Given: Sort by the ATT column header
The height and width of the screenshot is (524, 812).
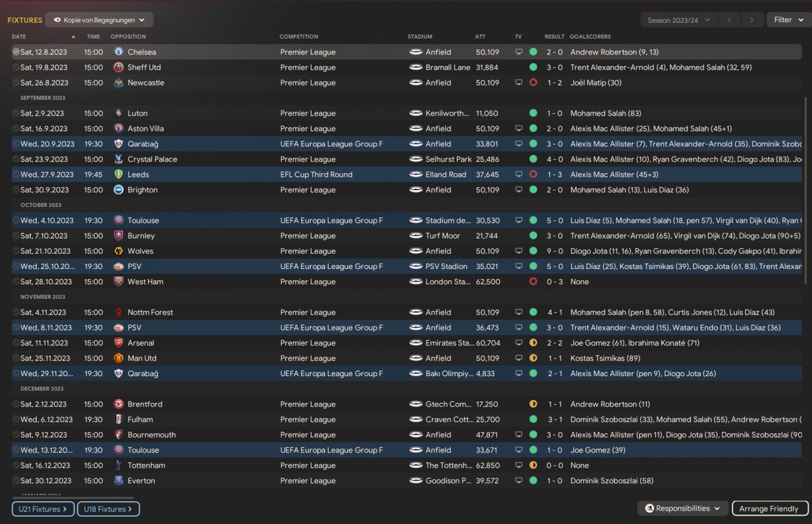Looking at the screenshot, I should tap(480, 37).
